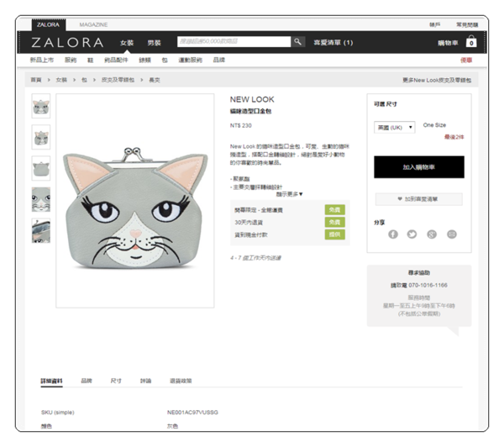Open 運動服飾 in navigation bar

click(191, 60)
